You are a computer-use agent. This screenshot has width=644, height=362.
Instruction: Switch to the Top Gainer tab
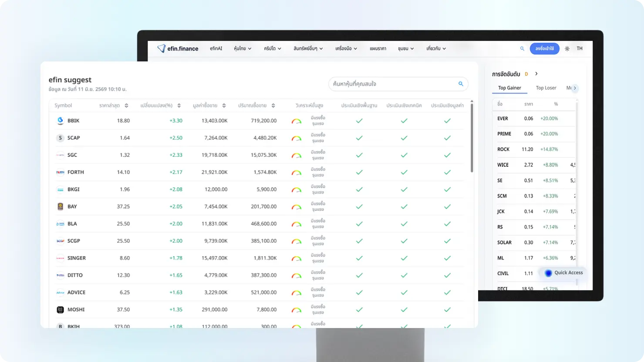coord(509,88)
